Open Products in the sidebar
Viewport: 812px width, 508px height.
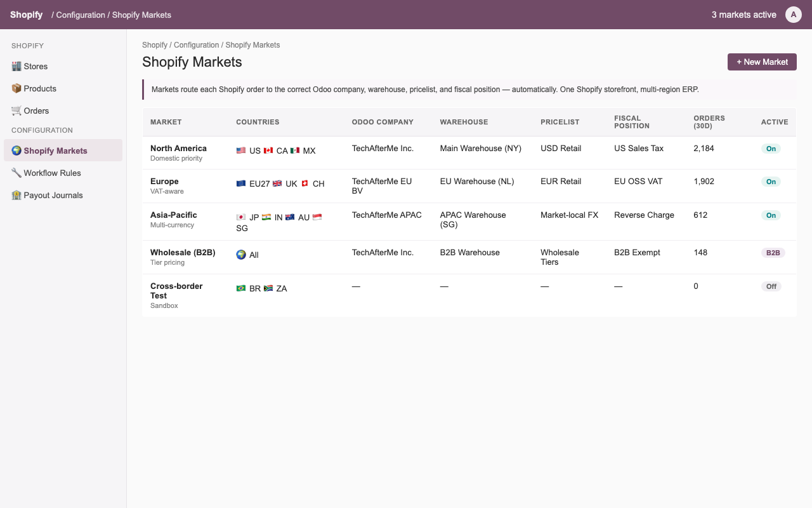point(63,88)
